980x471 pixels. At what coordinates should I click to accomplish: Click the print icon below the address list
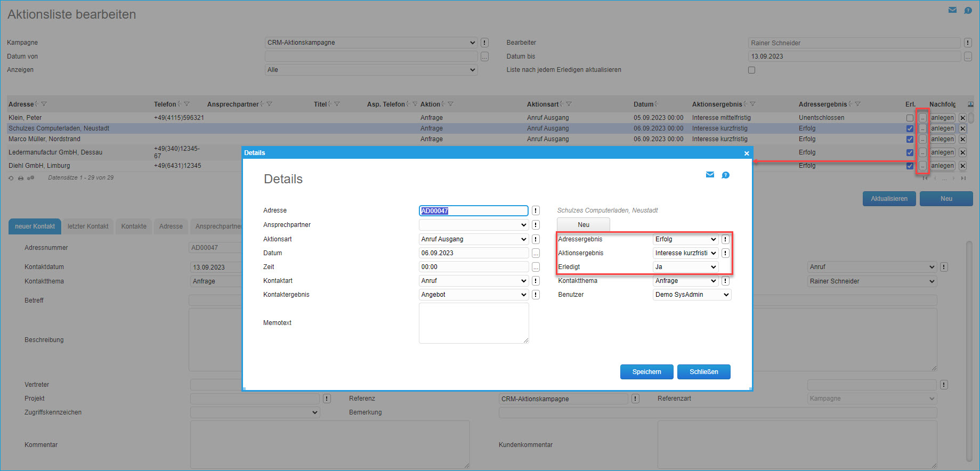(x=21, y=178)
